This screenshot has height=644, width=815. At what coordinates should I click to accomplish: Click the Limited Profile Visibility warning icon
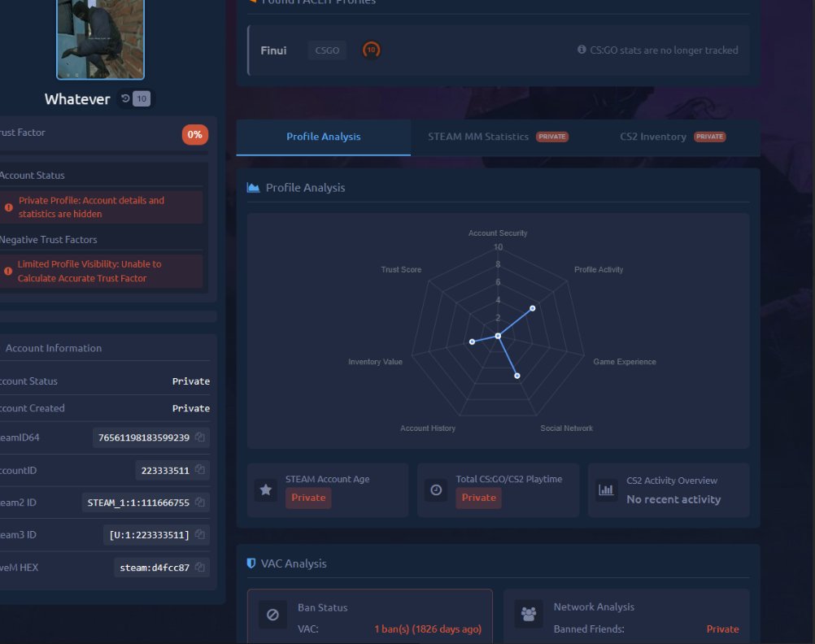pyautogui.click(x=8, y=272)
